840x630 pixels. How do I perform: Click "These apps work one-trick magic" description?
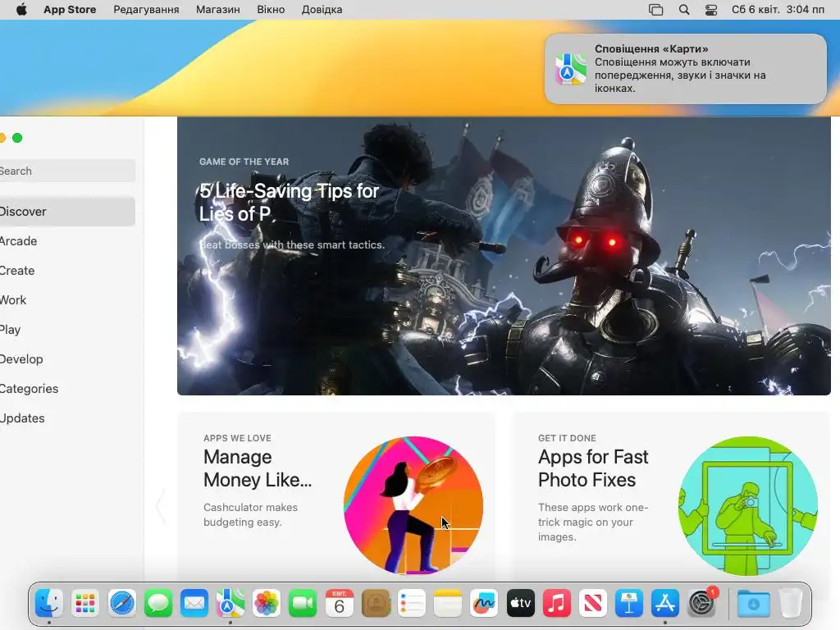pos(593,522)
